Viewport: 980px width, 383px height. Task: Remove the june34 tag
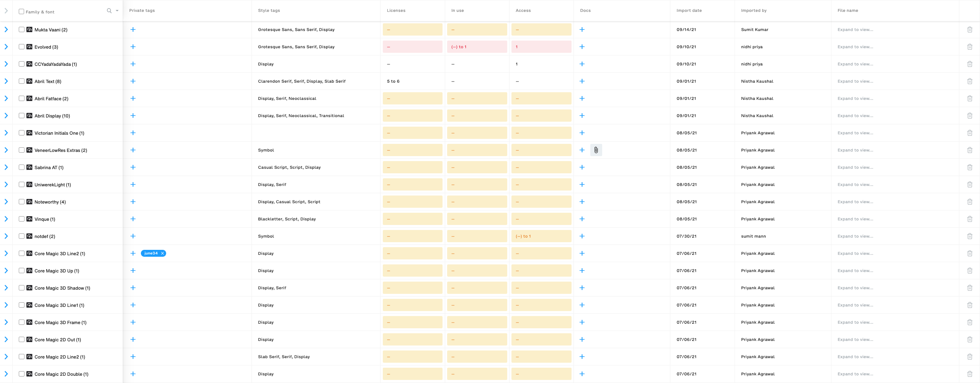click(x=162, y=253)
